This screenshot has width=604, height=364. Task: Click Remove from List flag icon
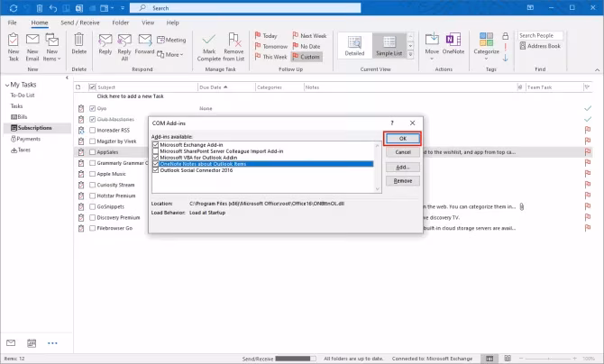[x=234, y=40]
